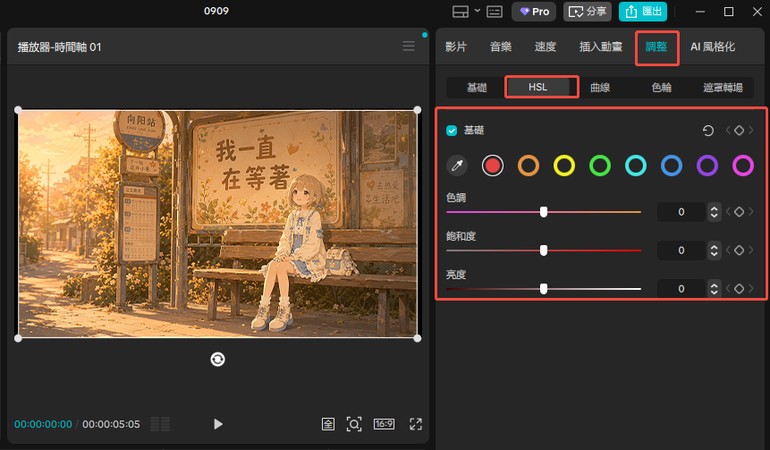Viewport: 770px width, 450px height.
Task: Click the Pro upgrade button
Action: 534,11
